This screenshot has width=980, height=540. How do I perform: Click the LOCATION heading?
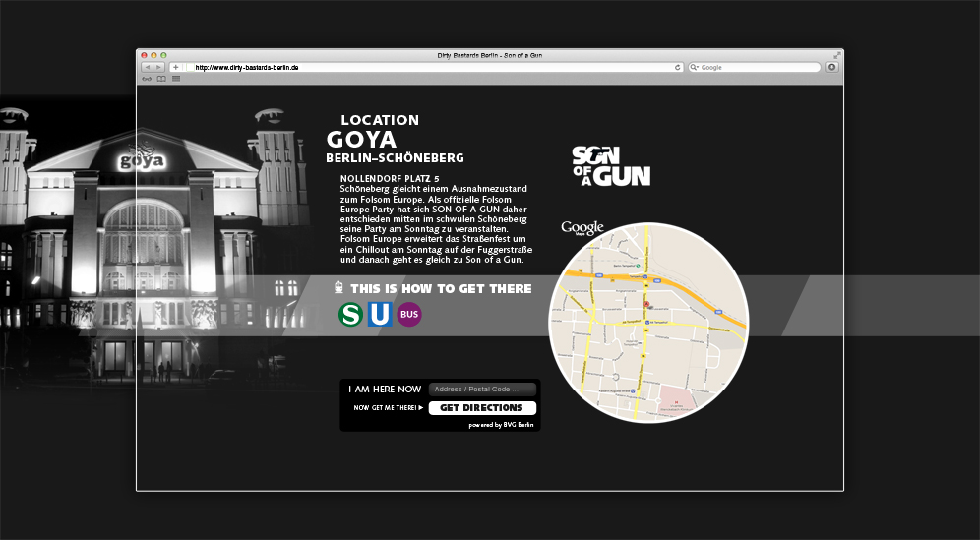380,120
